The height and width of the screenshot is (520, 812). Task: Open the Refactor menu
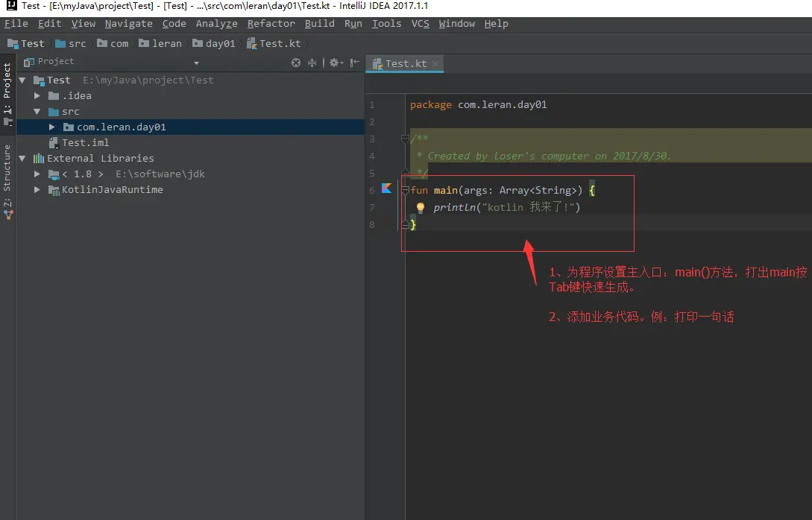coord(271,24)
